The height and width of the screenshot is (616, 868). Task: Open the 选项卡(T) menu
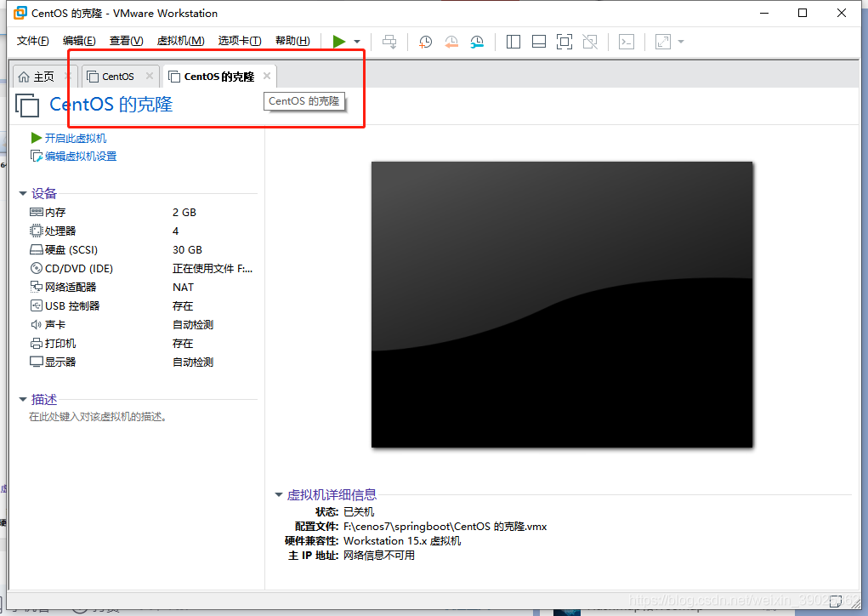tap(240, 41)
